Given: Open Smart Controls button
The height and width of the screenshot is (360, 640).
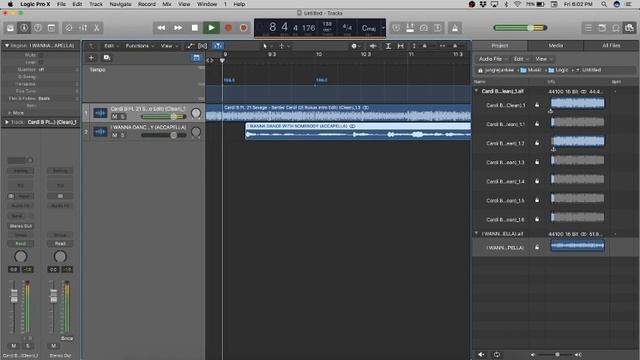Looking at the screenshot, I should pyautogui.click(x=69, y=28).
